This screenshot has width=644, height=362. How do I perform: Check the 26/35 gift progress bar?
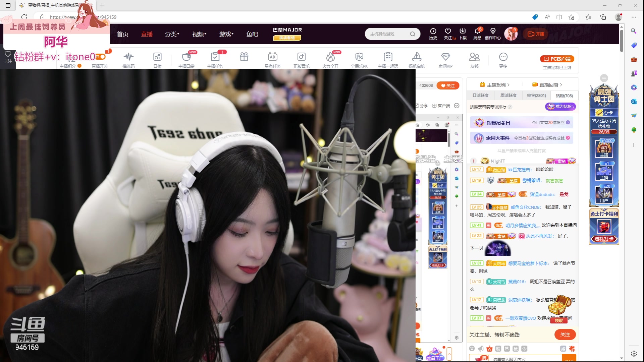604,132
